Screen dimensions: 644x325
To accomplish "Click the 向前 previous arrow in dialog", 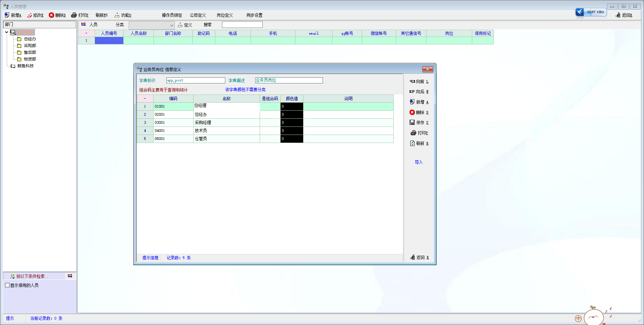I will click(x=412, y=81).
